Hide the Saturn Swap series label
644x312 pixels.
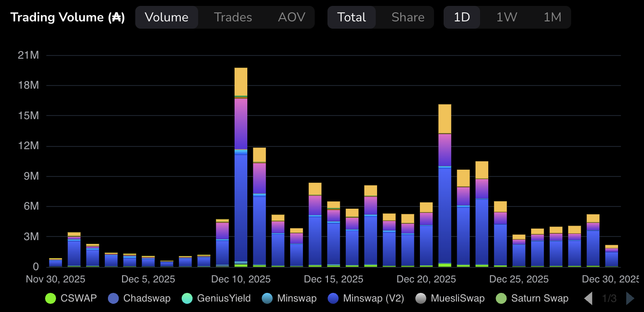pyautogui.click(x=540, y=298)
